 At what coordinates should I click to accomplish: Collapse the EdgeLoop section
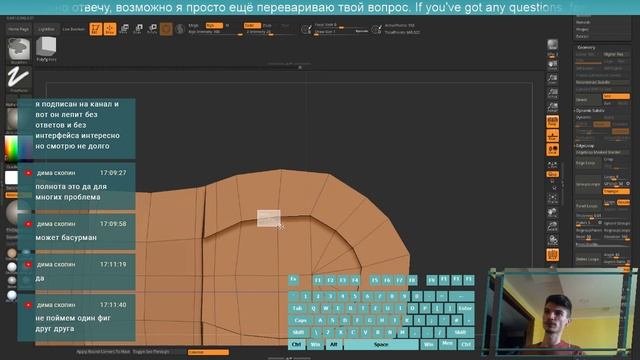click(584, 146)
